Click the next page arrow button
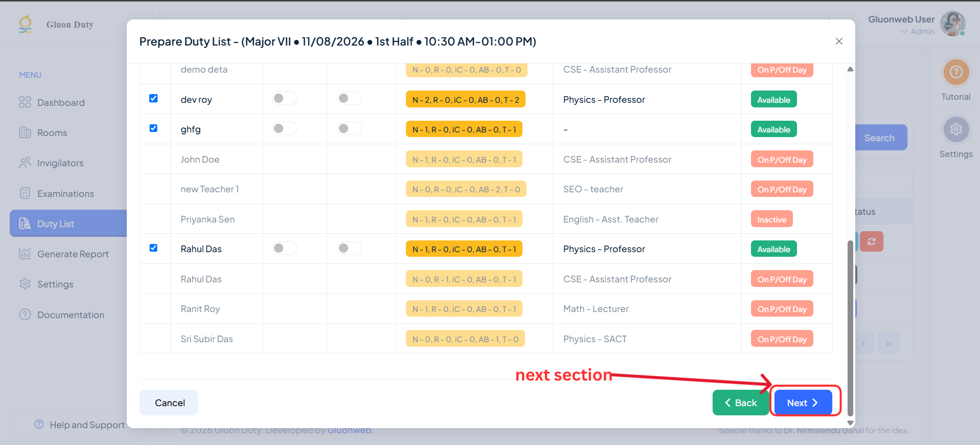980x445 pixels. [x=863, y=344]
